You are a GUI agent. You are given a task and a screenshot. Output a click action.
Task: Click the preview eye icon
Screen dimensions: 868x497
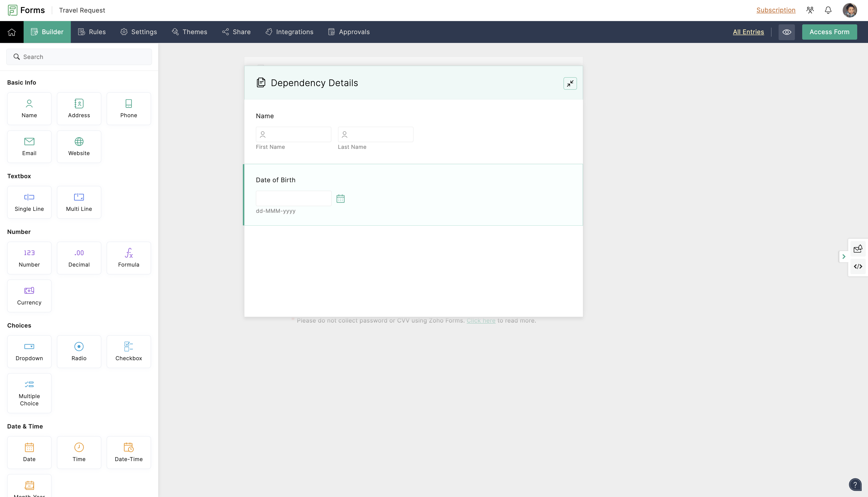[786, 32]
